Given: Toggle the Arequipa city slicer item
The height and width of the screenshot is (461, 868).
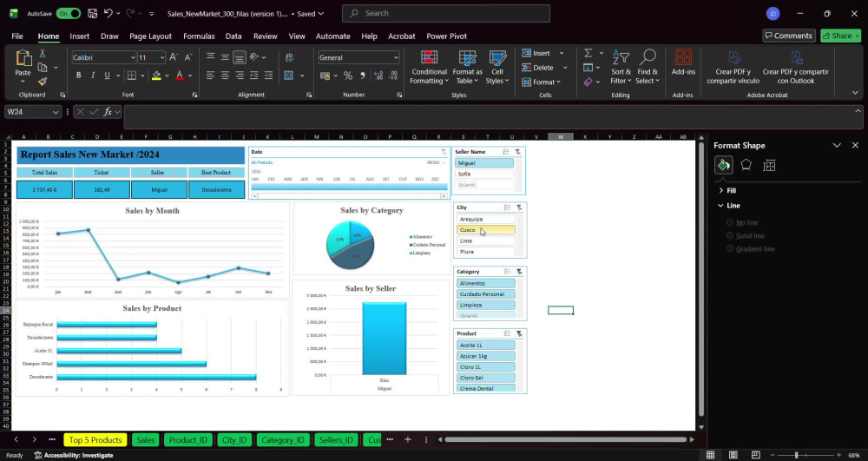Looking at the screenshot, I should tap(485, 219).
